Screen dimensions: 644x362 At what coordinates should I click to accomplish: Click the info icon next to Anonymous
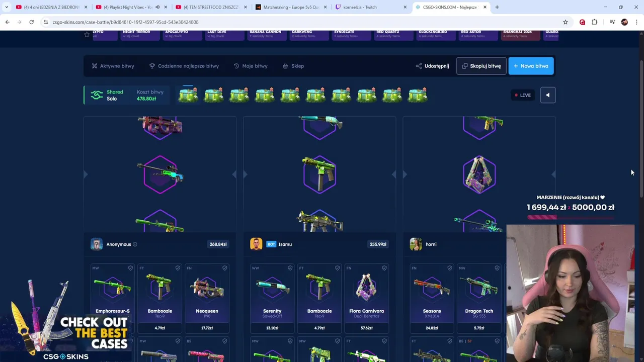[x=135, y=244]
